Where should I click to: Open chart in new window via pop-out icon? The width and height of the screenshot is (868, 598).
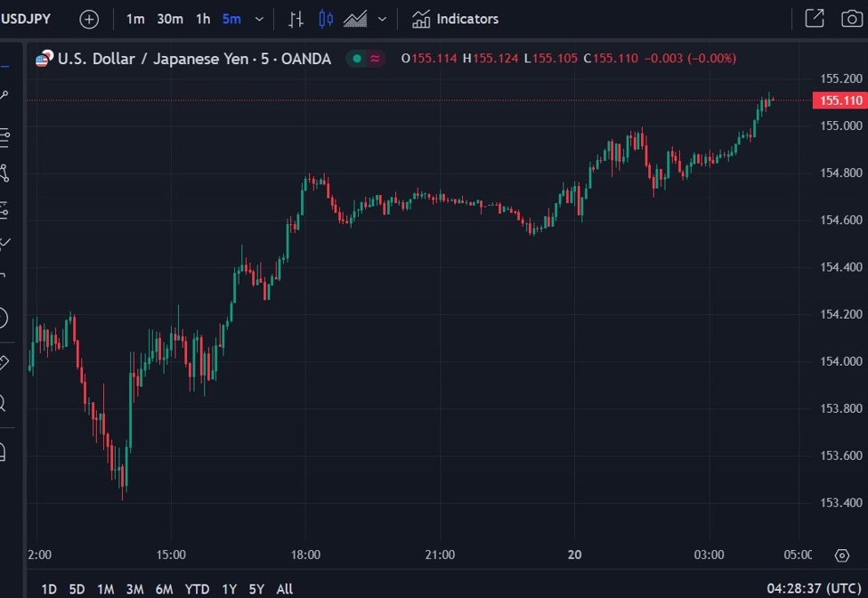click(812, 18)
